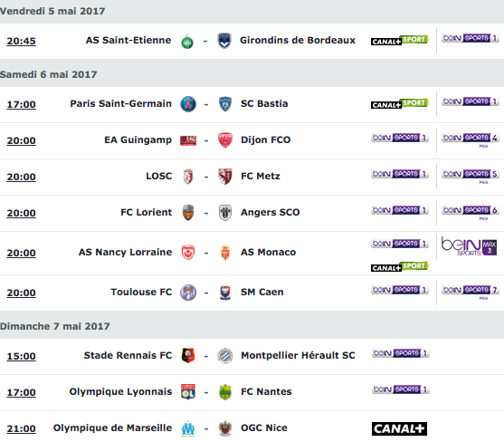
Task: Select the Toulouse FC team name
Action: pos(141,292)
